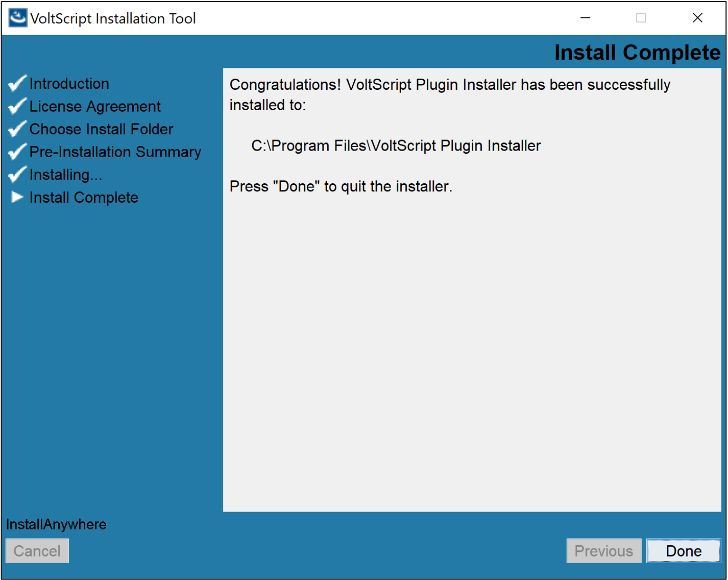Click the checkmark beside License Agreement

tap(17, 106)
